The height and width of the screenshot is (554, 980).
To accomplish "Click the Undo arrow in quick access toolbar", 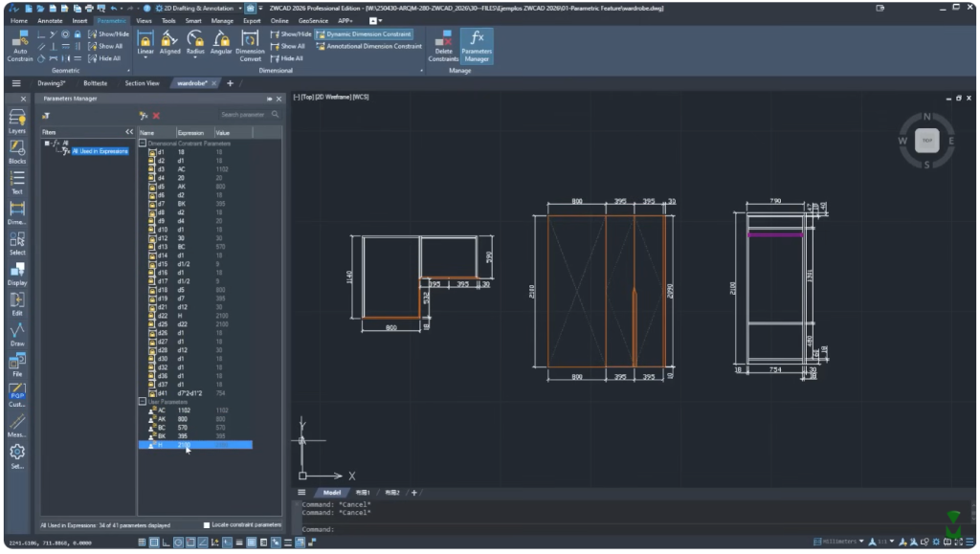I will point(114,8).
